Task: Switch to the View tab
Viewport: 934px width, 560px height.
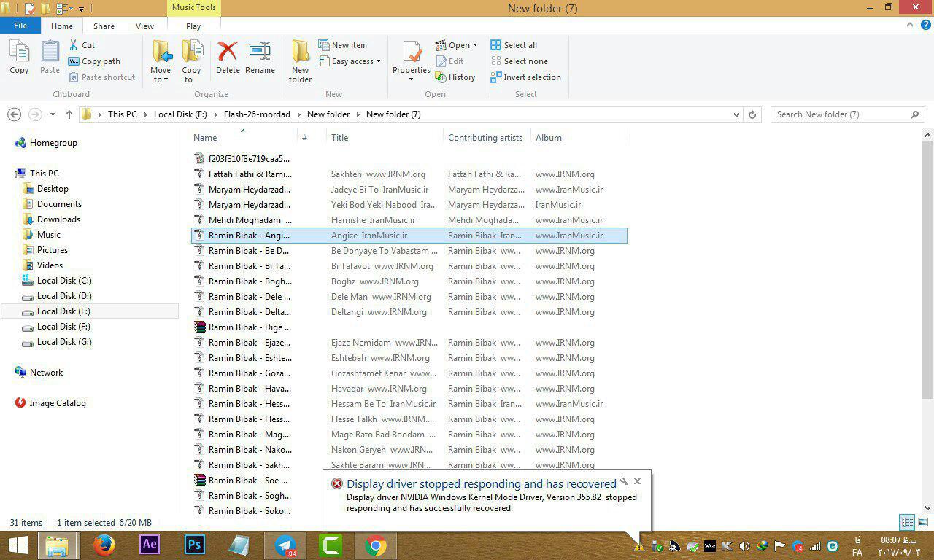Action: click(x=144, y=26)
